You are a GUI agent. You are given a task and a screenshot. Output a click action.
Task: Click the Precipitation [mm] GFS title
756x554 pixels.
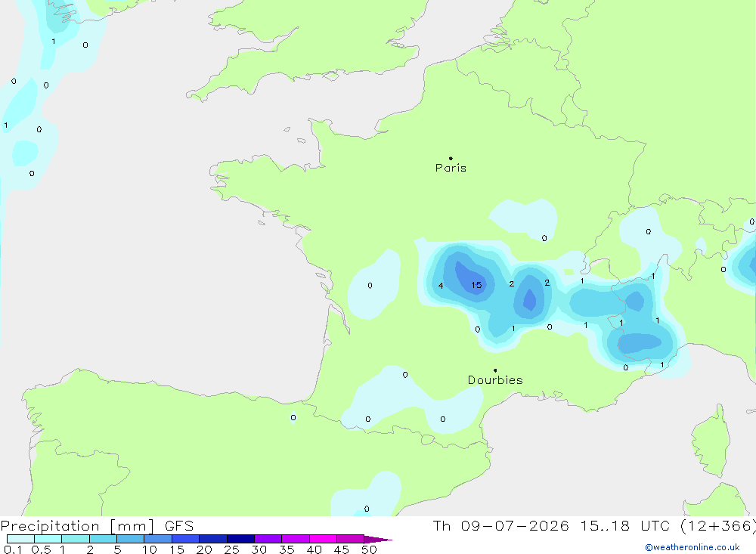pos(97,525)
